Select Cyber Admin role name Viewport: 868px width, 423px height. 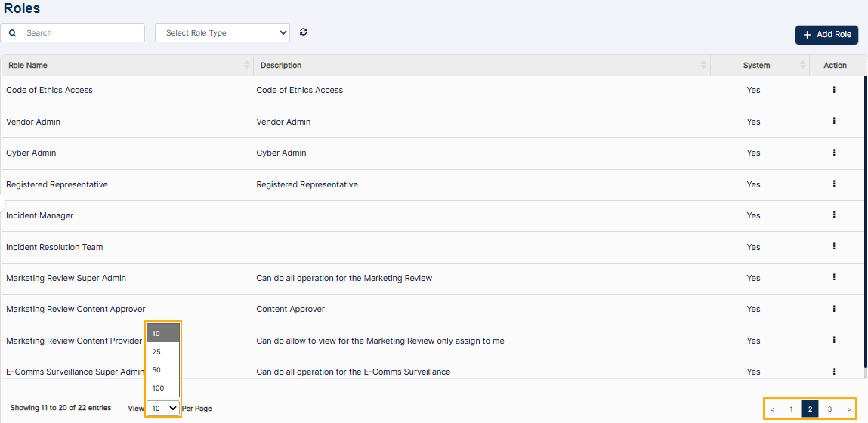[31, 153]
